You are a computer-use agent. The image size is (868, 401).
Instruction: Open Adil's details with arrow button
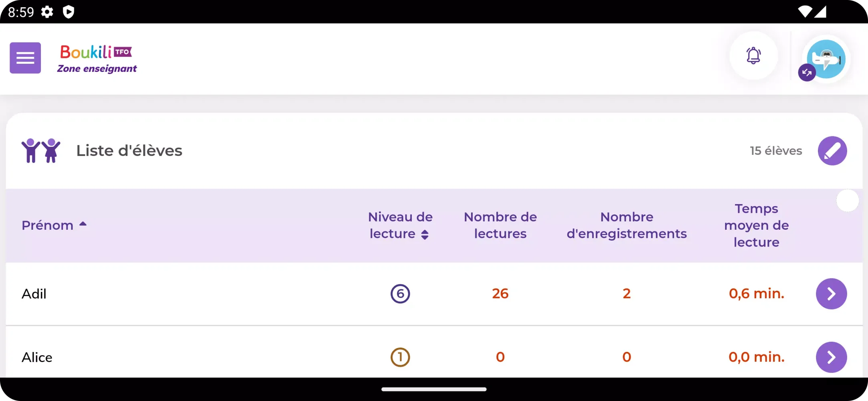831,294
